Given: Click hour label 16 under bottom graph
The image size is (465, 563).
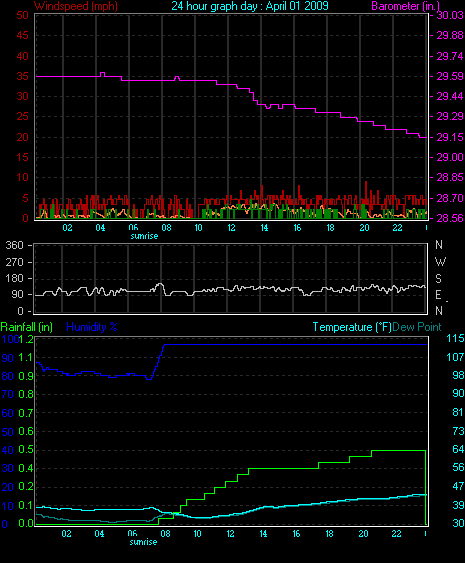Looking at the screenshot, I should pos(296,534).
